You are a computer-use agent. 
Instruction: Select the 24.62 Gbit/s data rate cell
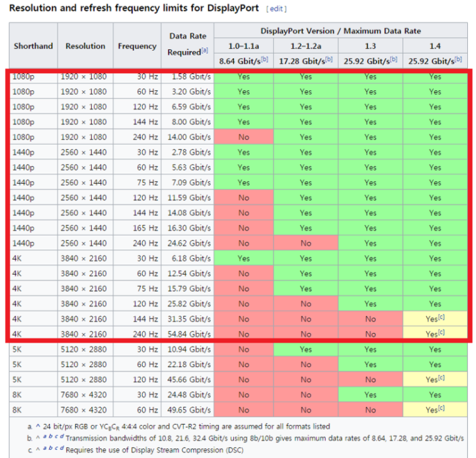(x=188, y=243)
